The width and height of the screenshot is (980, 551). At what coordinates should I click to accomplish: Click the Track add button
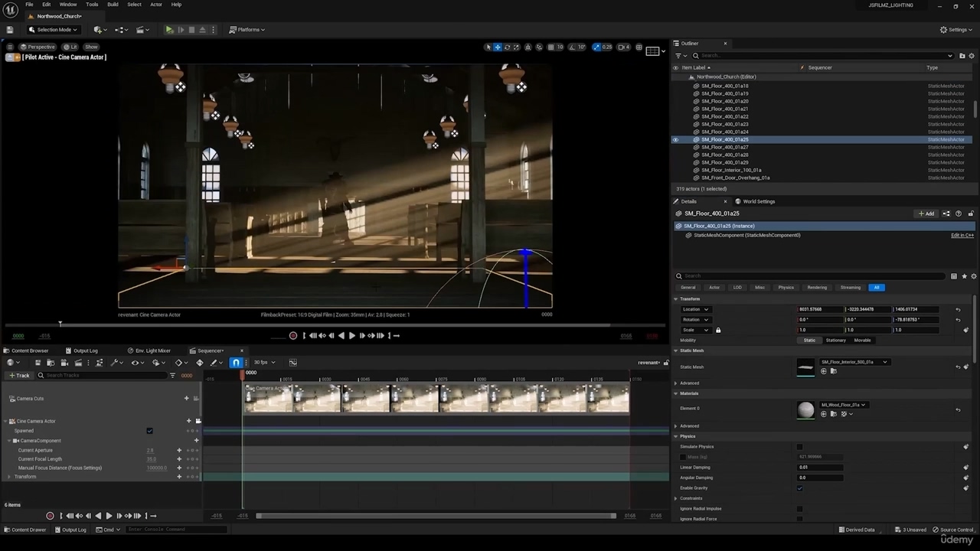coord(19,376)
